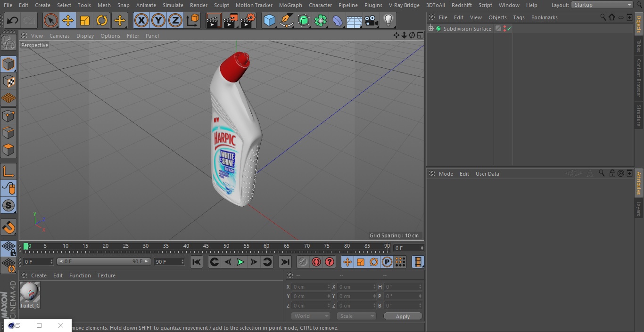Click Render View clapperboard icon
This screenshot has width=644, height=332.
pos(214,20)
